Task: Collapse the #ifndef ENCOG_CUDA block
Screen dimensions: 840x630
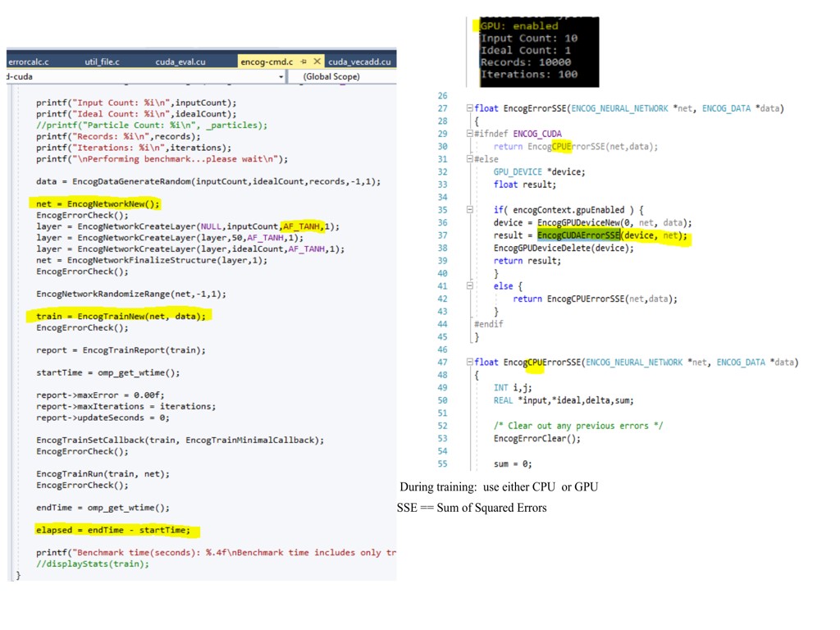Action: [x=469, y=134]
